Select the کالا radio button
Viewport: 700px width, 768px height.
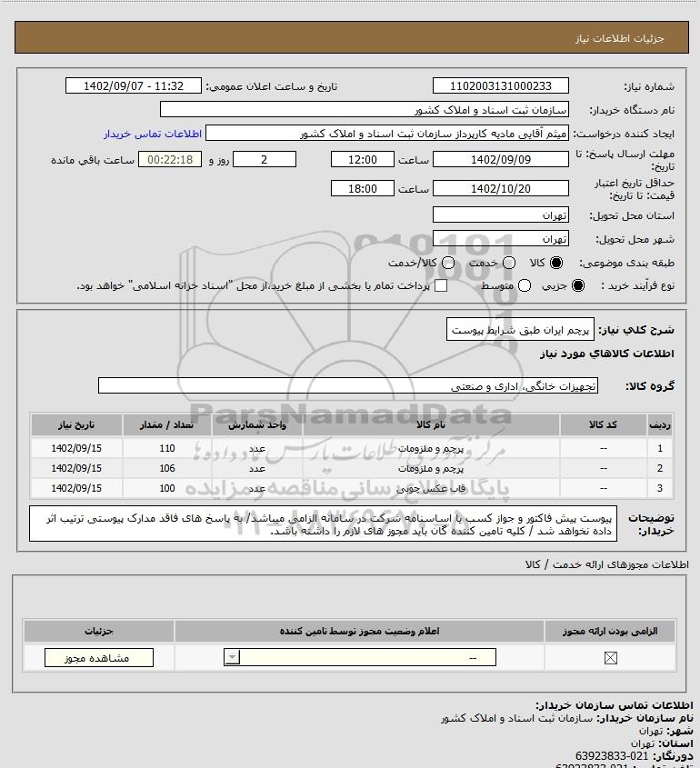click(556, 263)
